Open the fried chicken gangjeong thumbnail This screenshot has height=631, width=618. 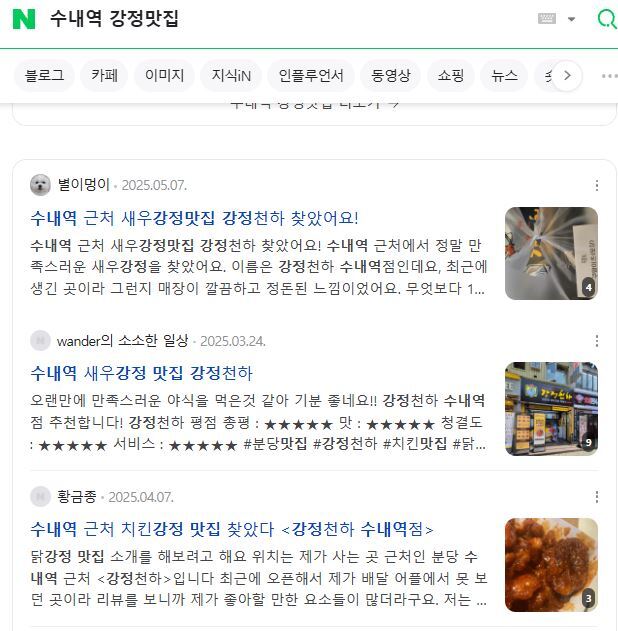click(551, 565)
